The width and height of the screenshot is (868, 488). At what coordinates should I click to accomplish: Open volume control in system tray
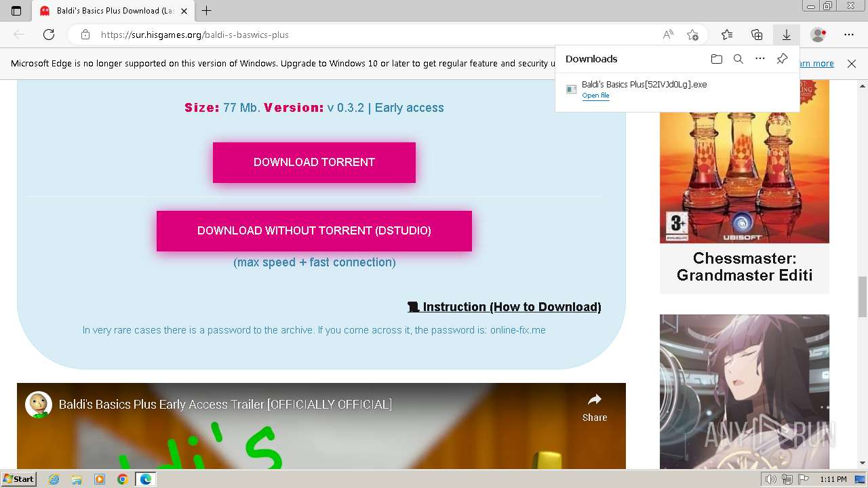pyautogui.click(x=771, y=479)
